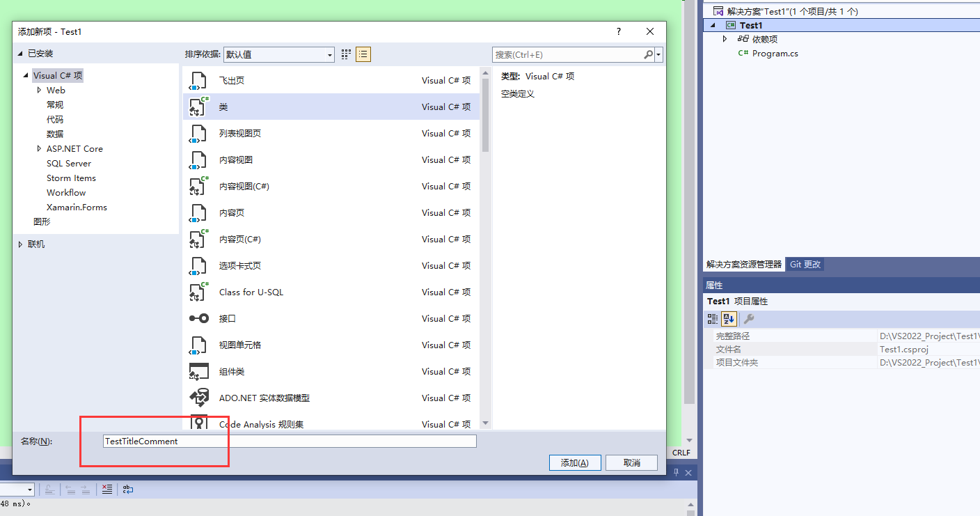Viewport: 980px width, 516px height.
Task: Click the 项目文件夹 property row
Action: 841,363
